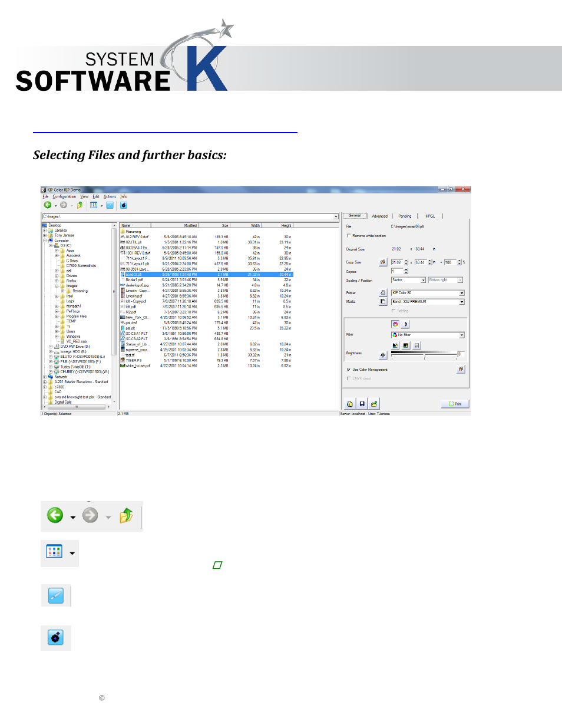
Task: Click the Views grid icon in the KIP toolbar
Action: tap(94, 205)
